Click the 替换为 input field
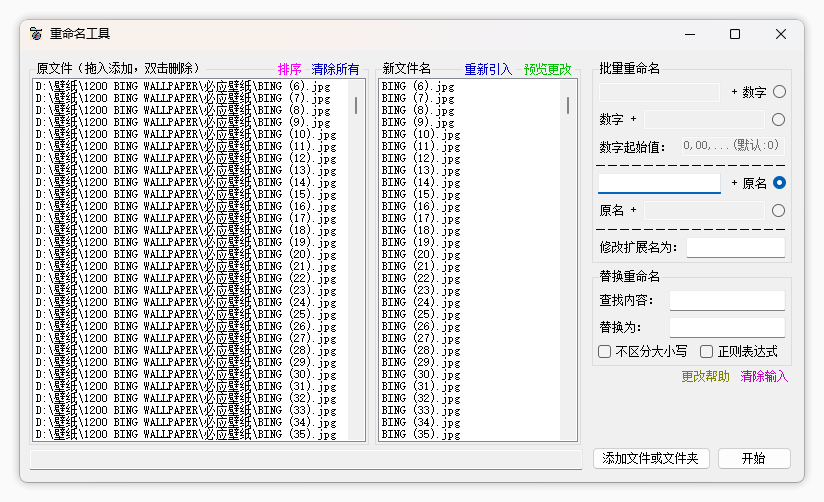Screen dimensions: 824x502 coord(727,327)
